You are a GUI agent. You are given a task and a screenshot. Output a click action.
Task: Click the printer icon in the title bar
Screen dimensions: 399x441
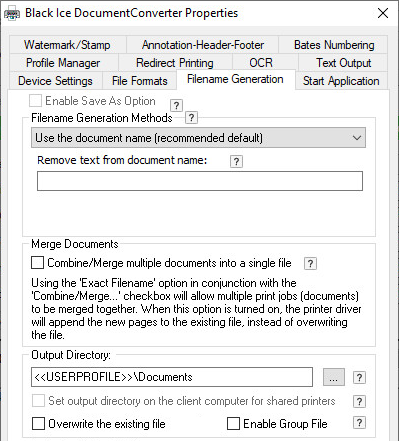[x=12, y=14]
